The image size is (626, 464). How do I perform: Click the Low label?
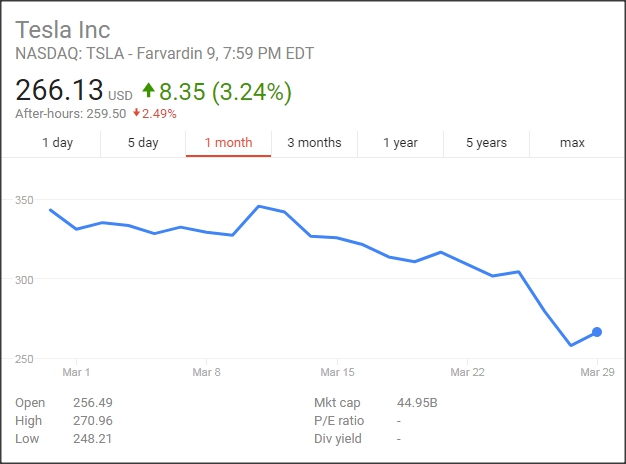[x=27, y=438]
